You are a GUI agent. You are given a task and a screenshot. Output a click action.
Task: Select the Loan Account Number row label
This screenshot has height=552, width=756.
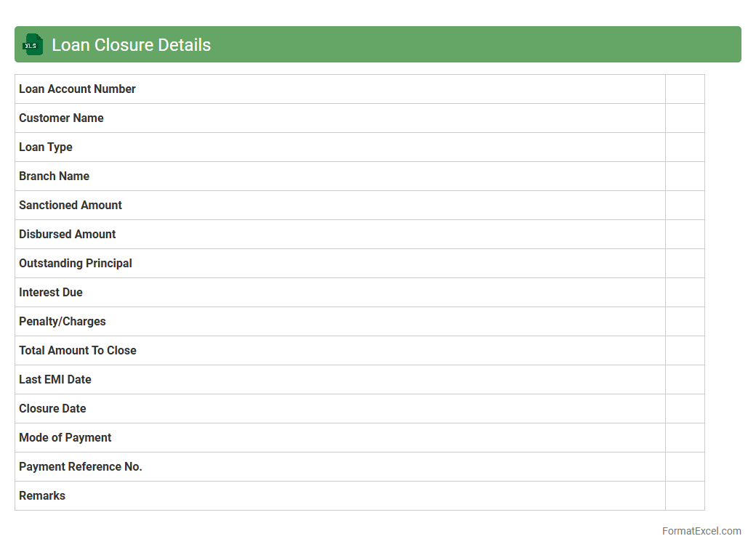click(77, 89)
